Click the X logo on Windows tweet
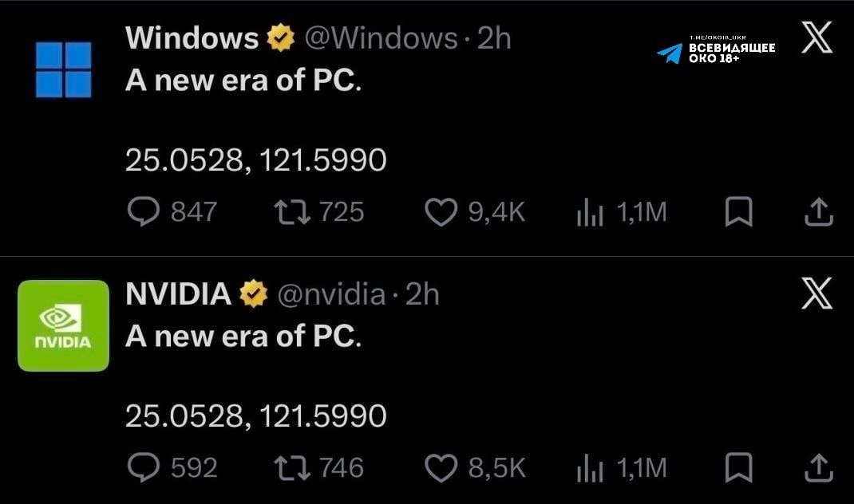Image resolution: width=854 pixels, height=504 pixels. pos(817,37)
